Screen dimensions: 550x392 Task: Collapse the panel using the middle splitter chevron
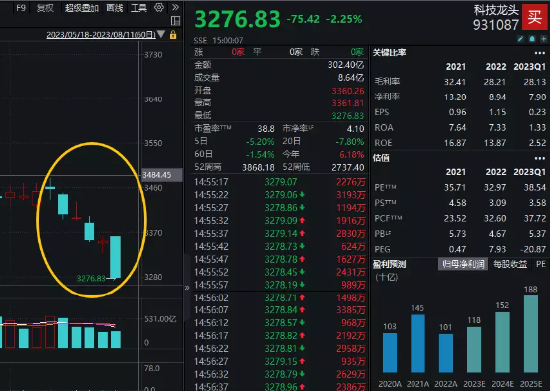coord(187,288)
